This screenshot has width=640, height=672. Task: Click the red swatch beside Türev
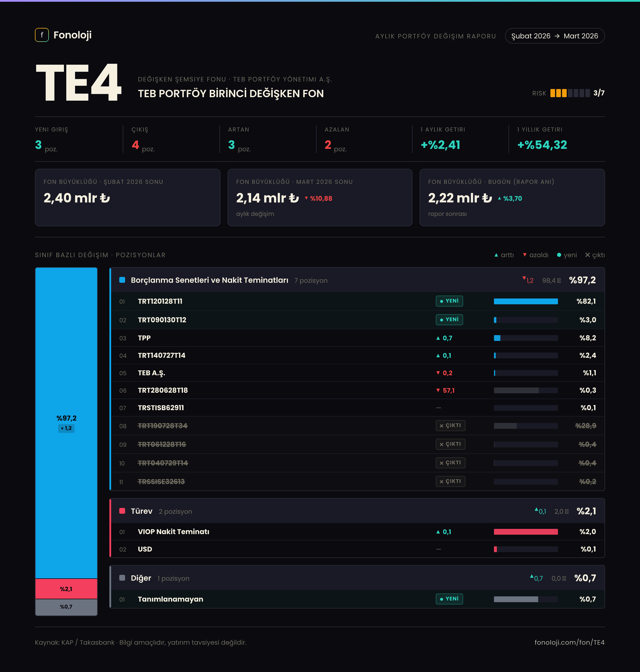[122, 511]
